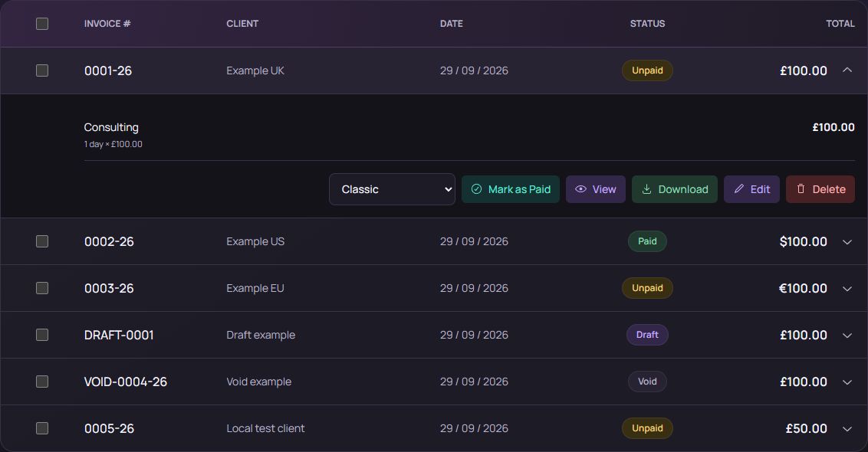
Task: Click the £100.00 total on the DRAFT-0001 row
Action: (804, 336)
